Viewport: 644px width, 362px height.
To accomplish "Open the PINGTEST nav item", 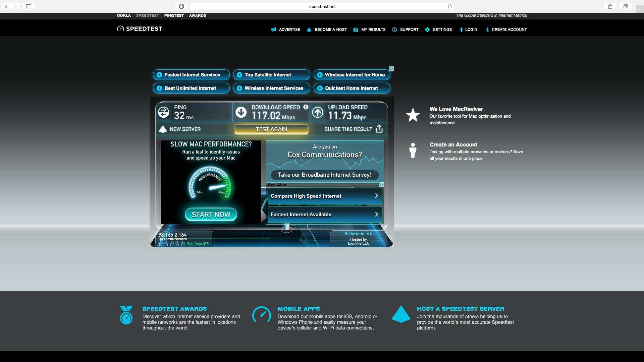I will (174, 15).
